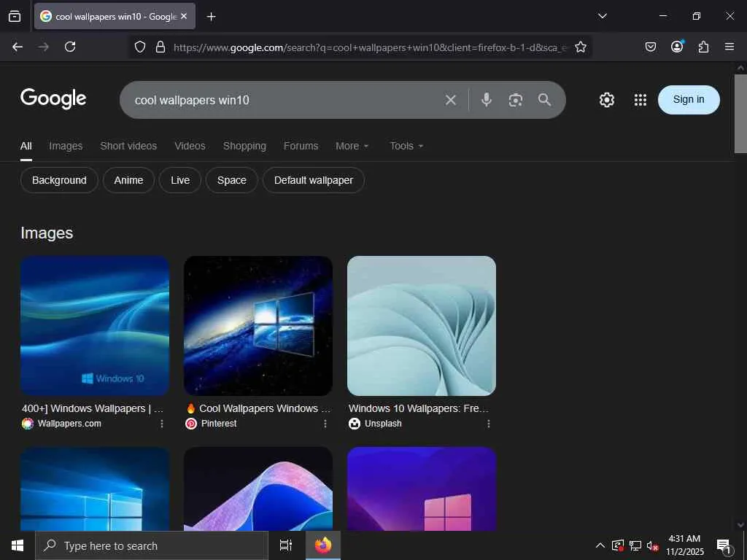Image resolution: width=747 pixels, height=560 pixels.
Task: Open Firefox application hamburger menu
Action: 729,47
